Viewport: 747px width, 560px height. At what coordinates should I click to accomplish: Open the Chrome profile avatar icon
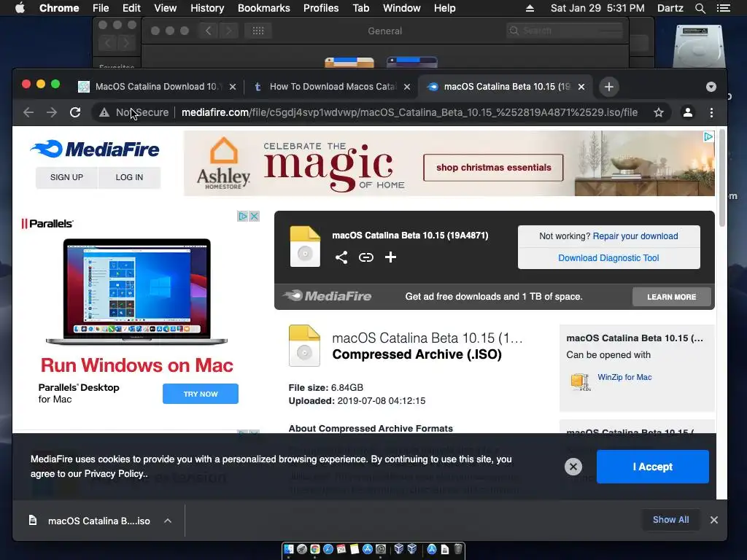(687, 112)
